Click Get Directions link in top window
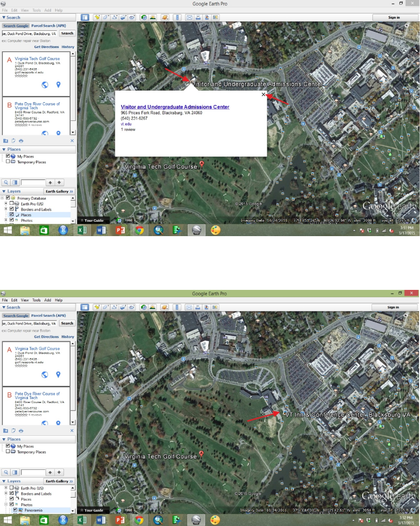The image size is (420, 526). click(46, 47)
